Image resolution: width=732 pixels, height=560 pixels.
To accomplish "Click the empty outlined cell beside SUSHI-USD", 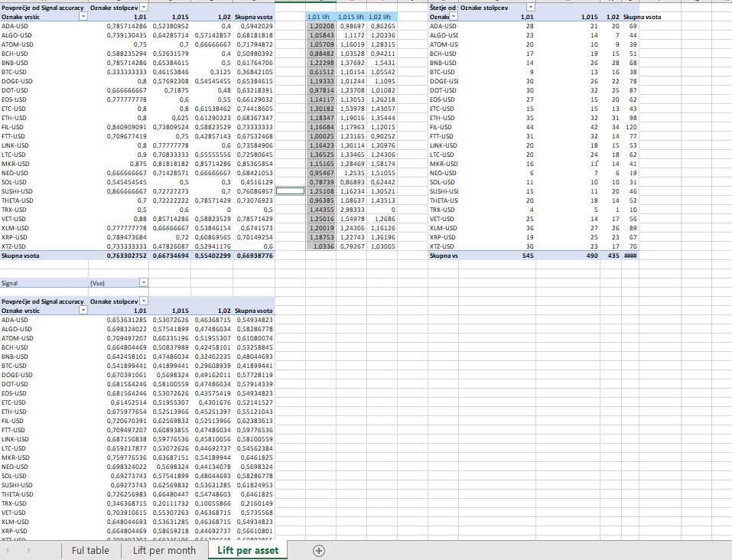I will (x=289, y=191).
